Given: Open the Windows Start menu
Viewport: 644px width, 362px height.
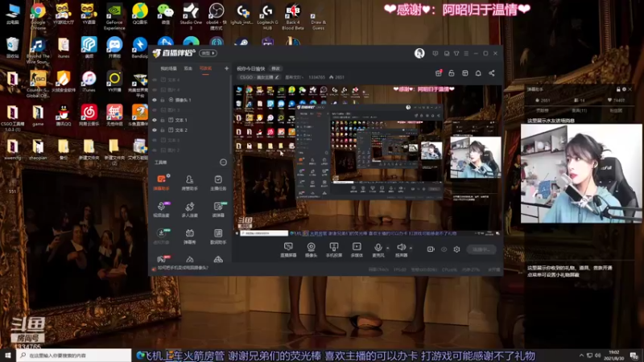Looking at the screenshot, I should coord(8,356).
